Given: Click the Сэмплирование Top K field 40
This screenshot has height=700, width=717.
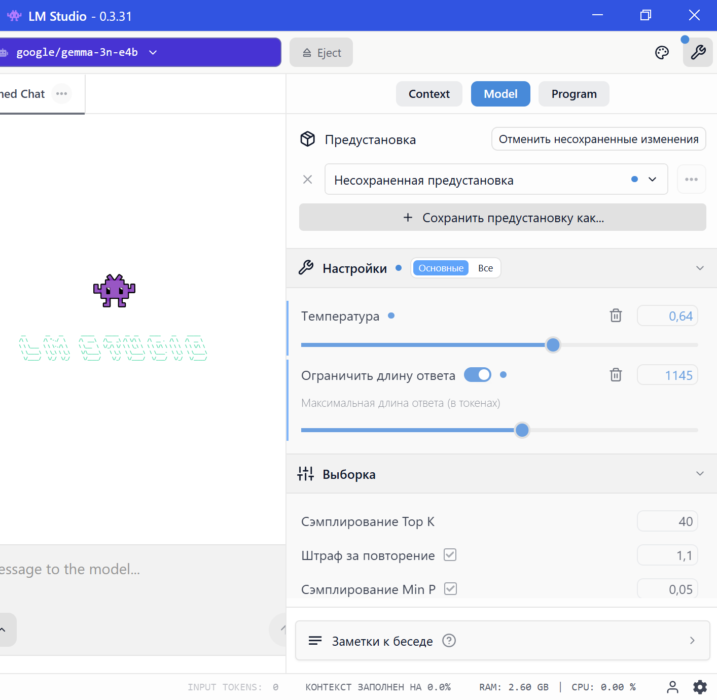Looking at the screenshot, I should (x=667, y=521).
